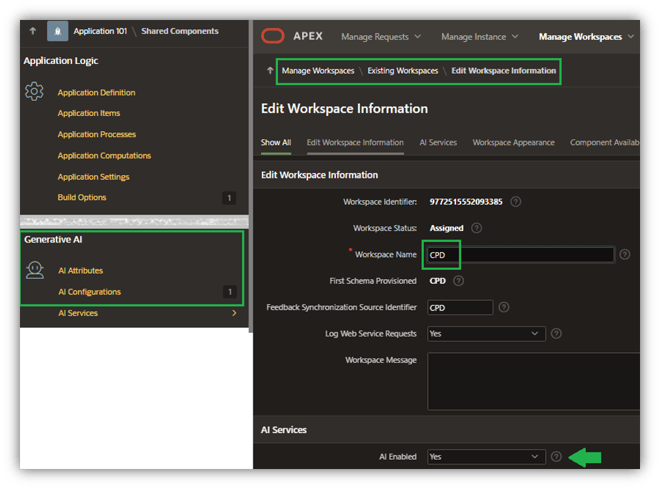Expand the AI Services submenu arrow
This screenshot has height=489, width=660.
pos(234,313)
